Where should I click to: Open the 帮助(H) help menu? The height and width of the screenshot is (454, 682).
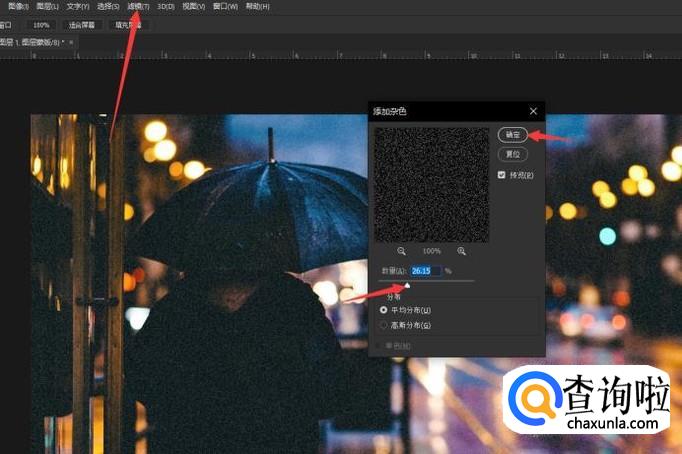pos(257,6)
